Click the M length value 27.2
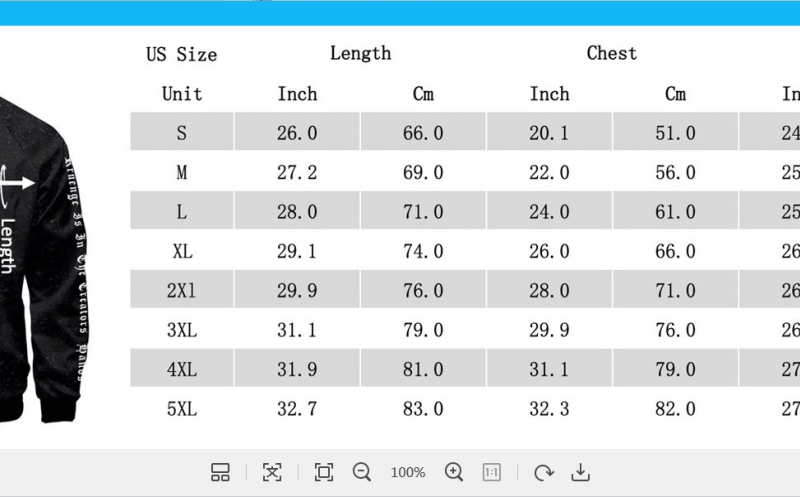 297,172
